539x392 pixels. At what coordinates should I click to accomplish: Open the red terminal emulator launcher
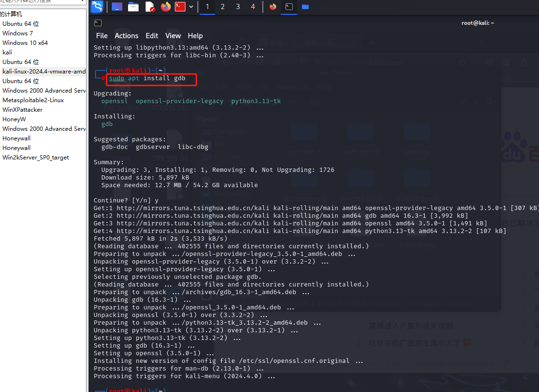click(180, 7)
